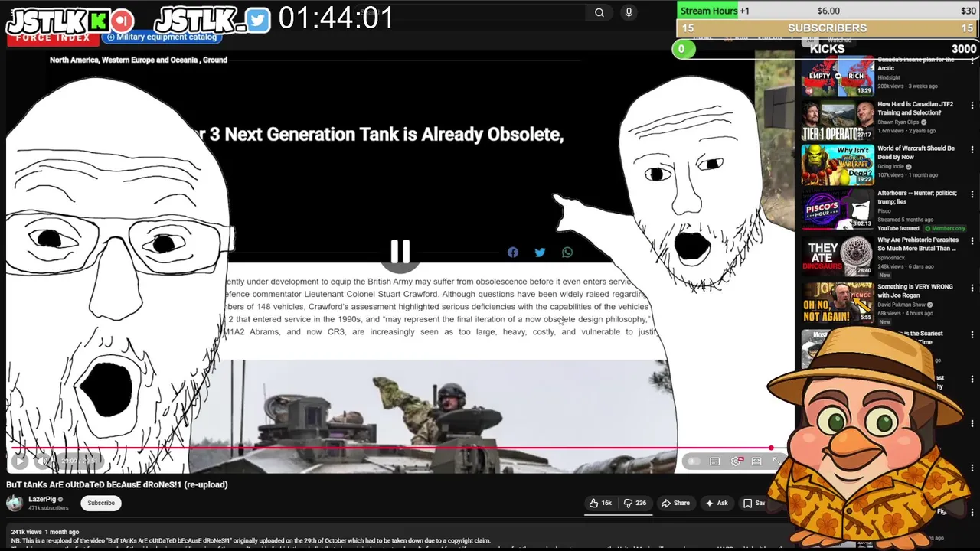Open options menu for Prehistoric Parasites video
This screenshot has height=551, width=980.
[x=972, y=240]
